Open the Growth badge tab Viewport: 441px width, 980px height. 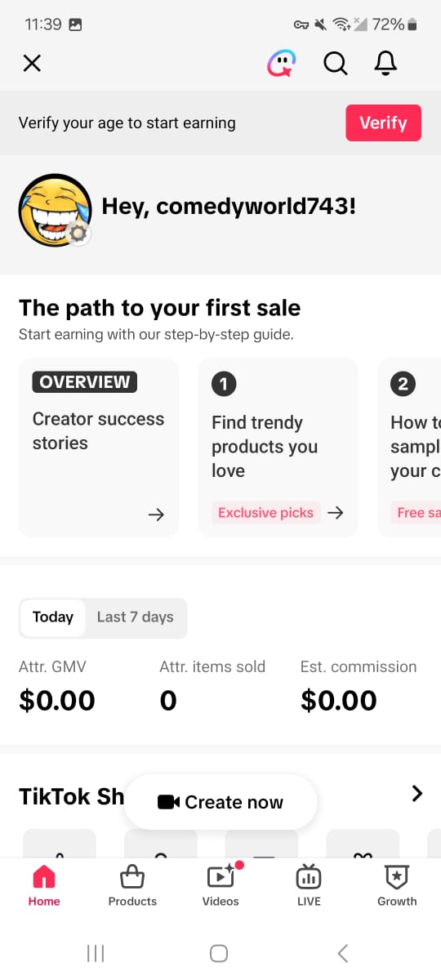coord(397,885)
